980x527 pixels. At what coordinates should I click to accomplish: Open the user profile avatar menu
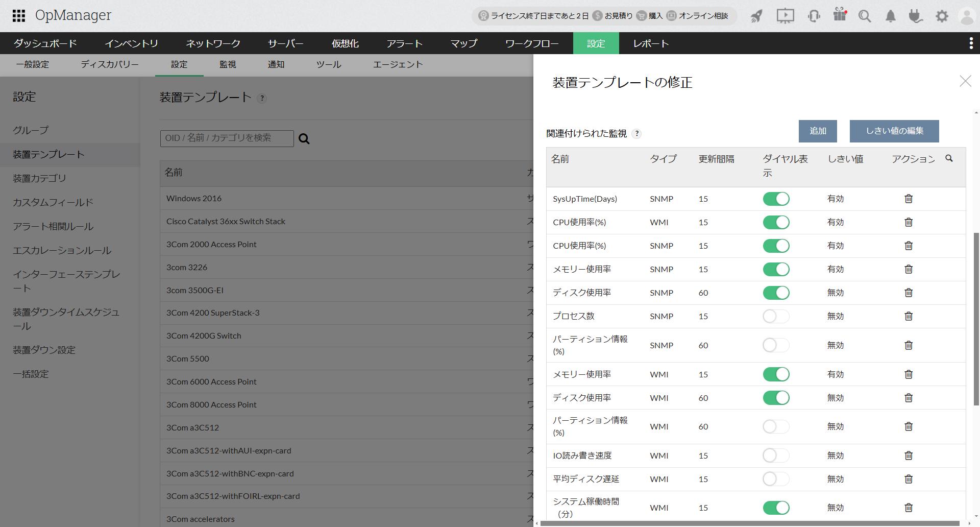(x=967, y=16)
